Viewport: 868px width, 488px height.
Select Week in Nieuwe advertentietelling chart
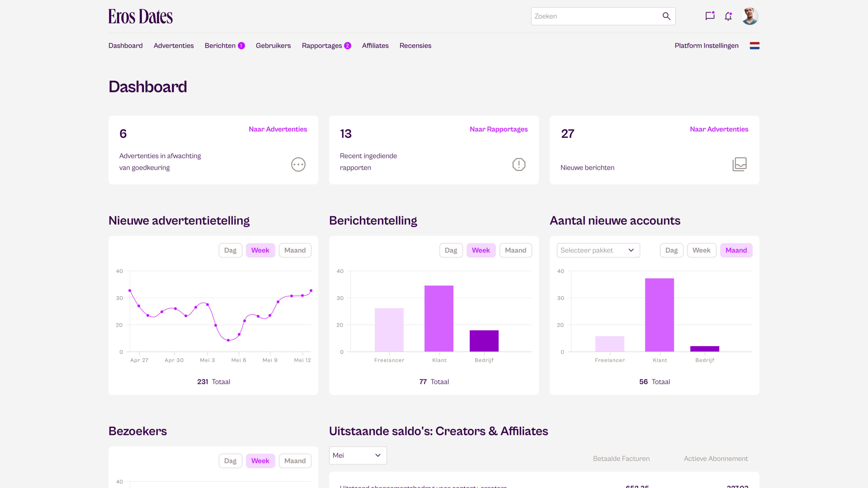260,250
